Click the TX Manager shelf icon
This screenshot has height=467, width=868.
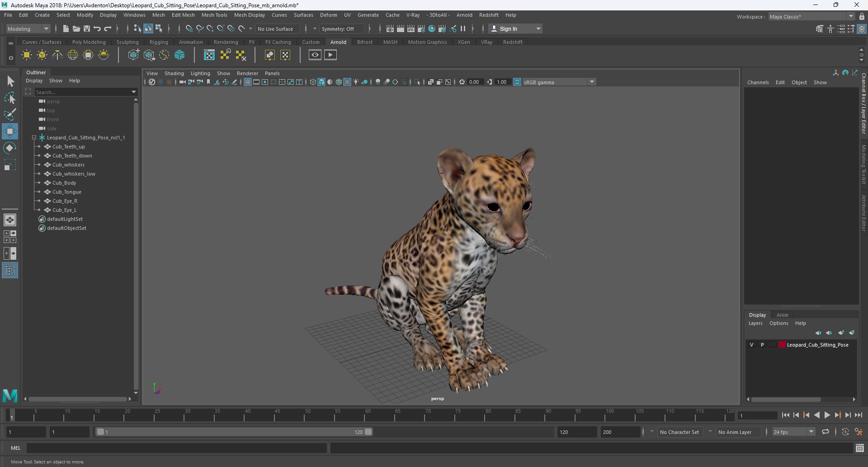(209, 55)
